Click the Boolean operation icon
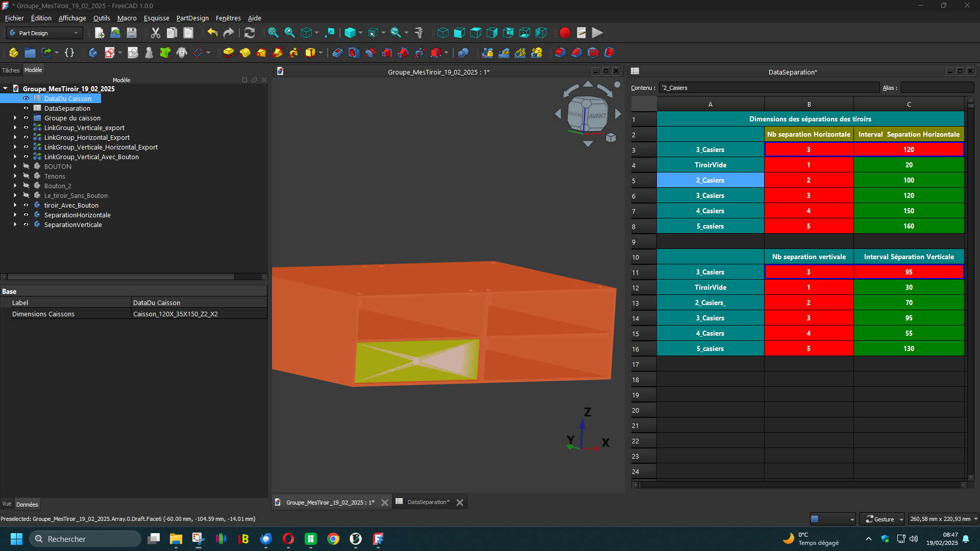The width and height of the screenshot is (980, 551). pos(463,53)
